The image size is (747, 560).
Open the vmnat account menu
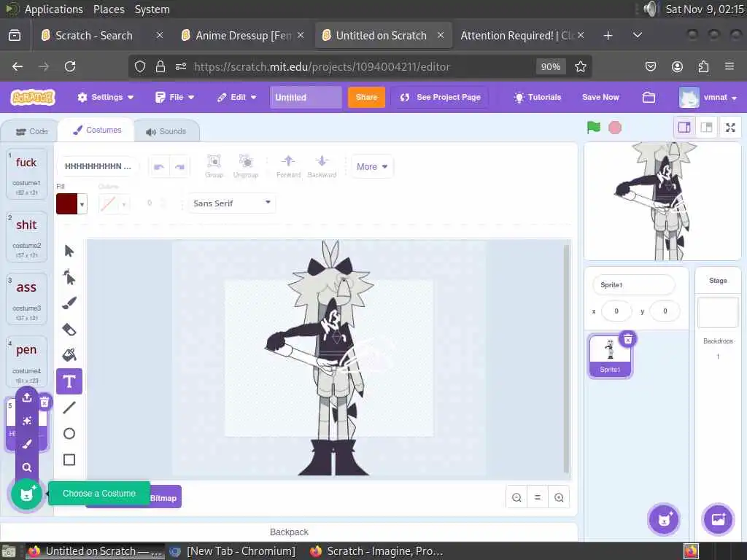(x=708, y=97)
